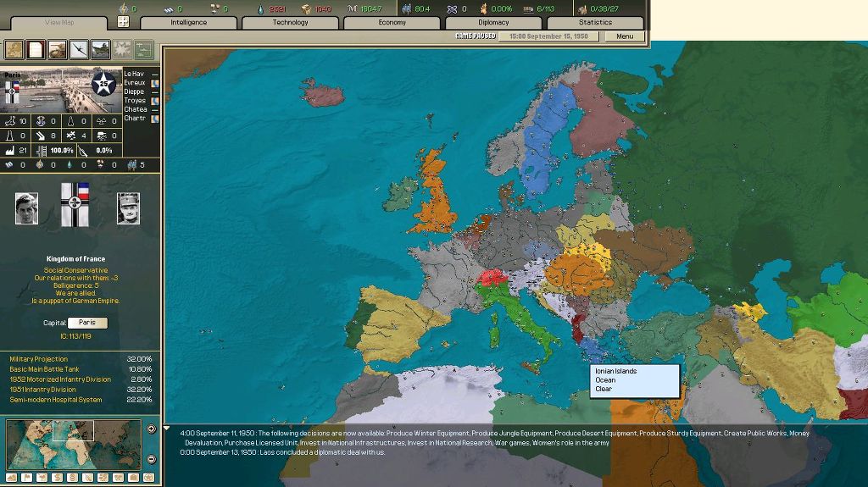The width and height of the screenshot is (868, 487).
Task: Click the greyed green chart toolbar icon
Action: click(x=143, y=49)
